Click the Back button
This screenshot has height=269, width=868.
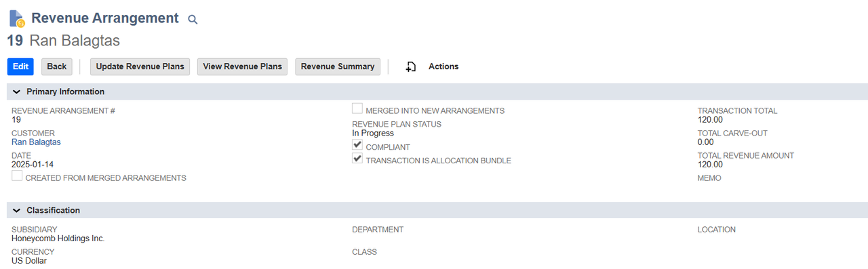coord(57,66)
